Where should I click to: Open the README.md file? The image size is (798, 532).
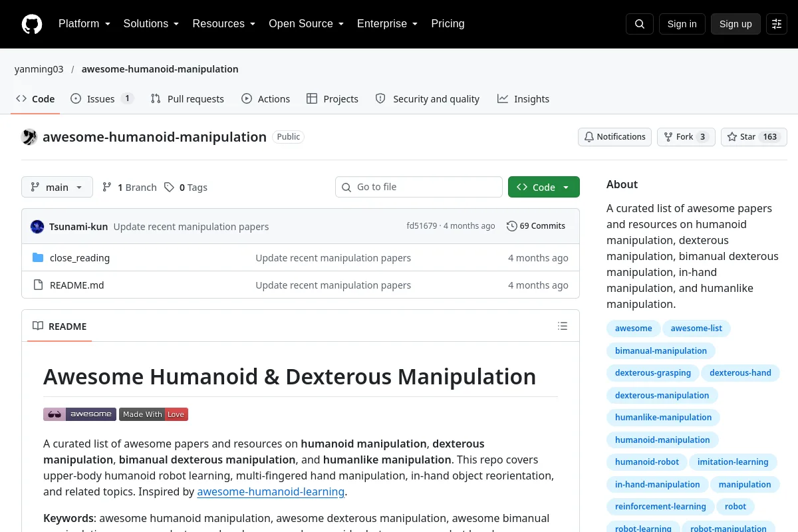coord(77,285)
